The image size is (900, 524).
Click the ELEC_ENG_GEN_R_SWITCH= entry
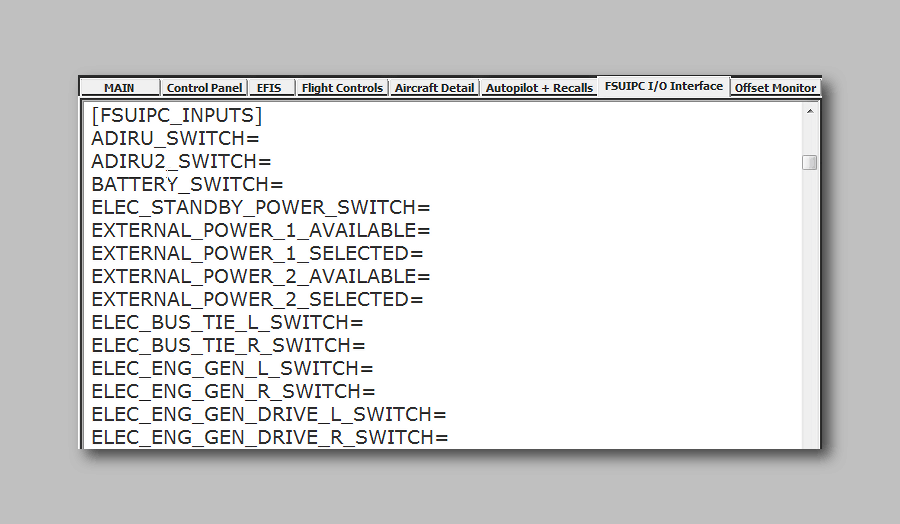point(233,391)
